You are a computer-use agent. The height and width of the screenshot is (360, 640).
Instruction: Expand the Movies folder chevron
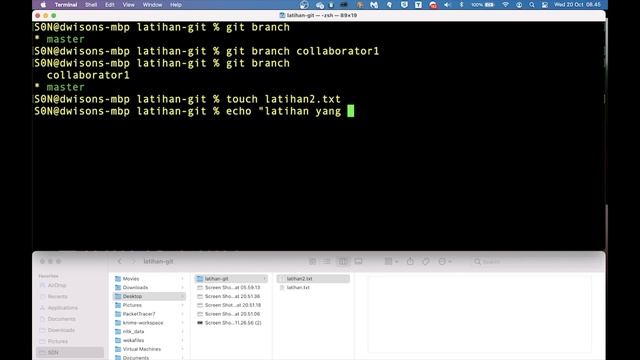pyautogui.click(x=182, y=279)
